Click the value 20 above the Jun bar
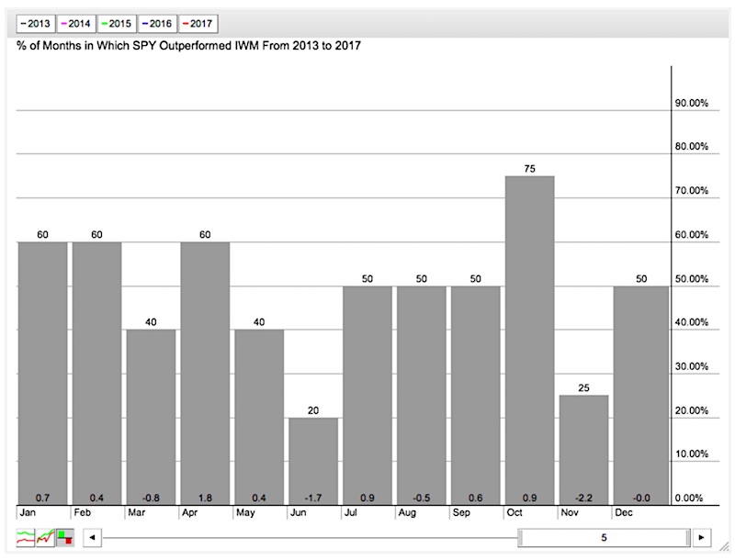The height and width of the screenshot is (560, 735). coord(313,410)
